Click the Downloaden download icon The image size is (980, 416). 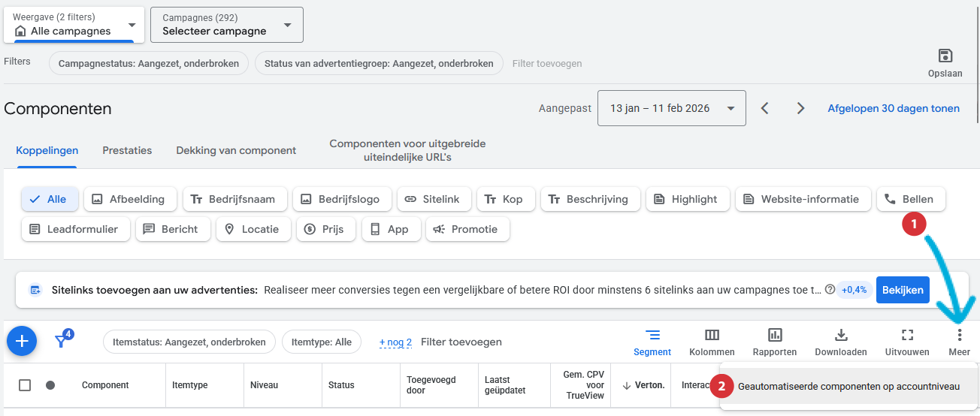(841, 342)
